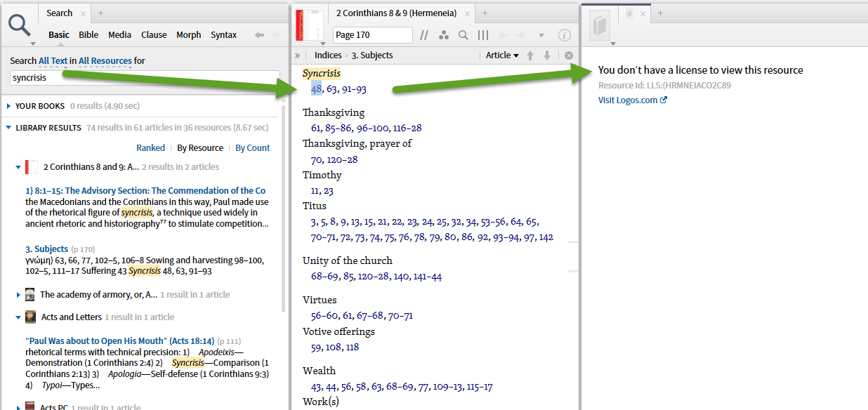Jump to previous article using up arrow

[530, 55]
